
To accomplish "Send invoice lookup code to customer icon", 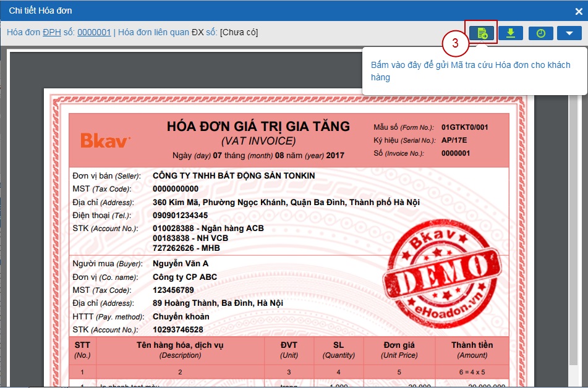I will [x=482, y=33].
